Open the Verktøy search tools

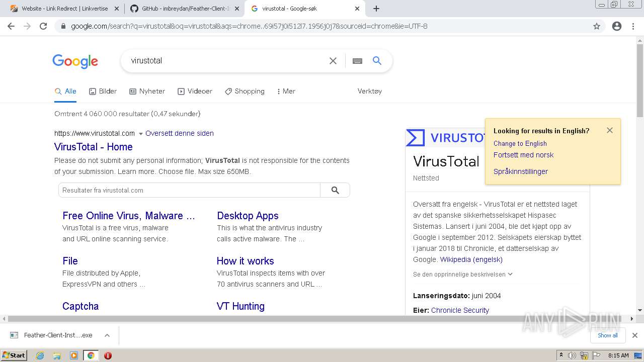click(x=370, y=92)
